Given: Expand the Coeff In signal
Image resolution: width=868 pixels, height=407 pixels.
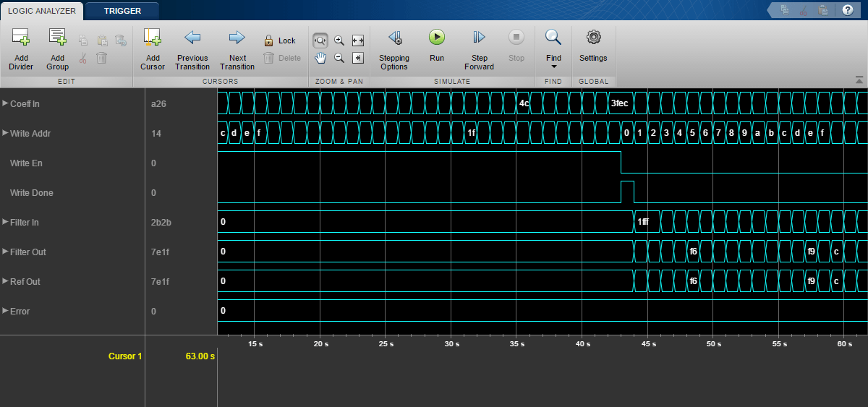Looking at the screenshot, I should click(6, 104).
